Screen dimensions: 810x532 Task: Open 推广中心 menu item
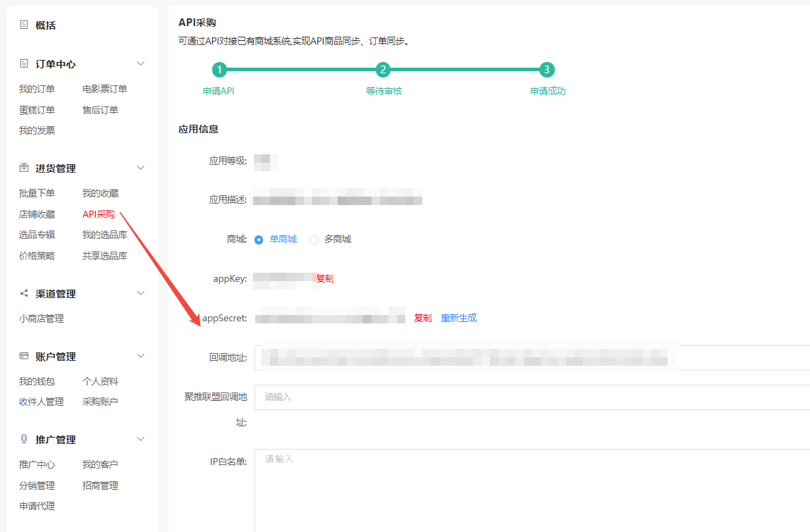coord(37,465)
